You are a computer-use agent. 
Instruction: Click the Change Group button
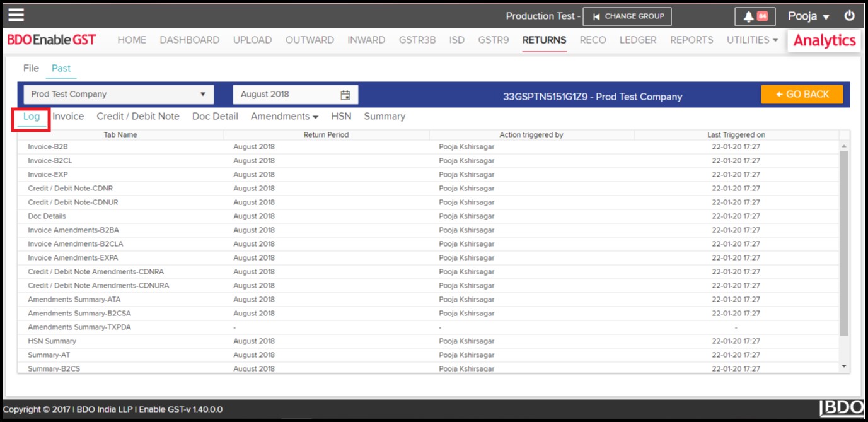point(627,16)
